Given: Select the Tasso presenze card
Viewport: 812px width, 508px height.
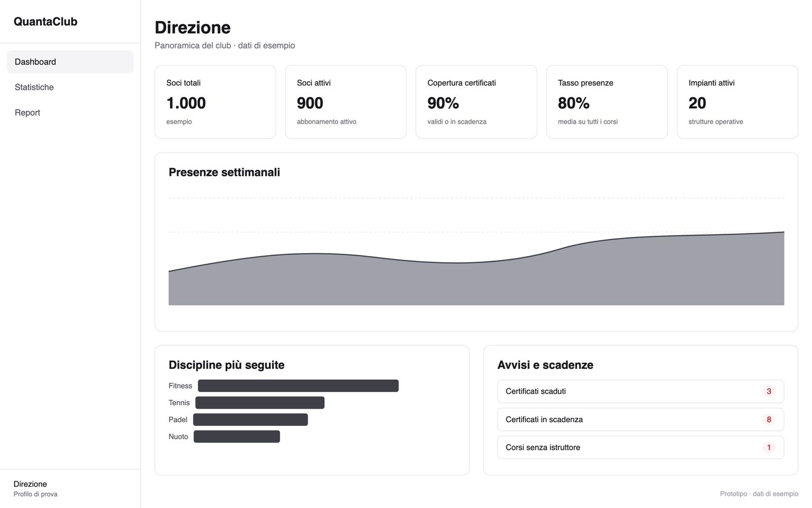Looking at the screenshot, I should click(x=607, y=102).
